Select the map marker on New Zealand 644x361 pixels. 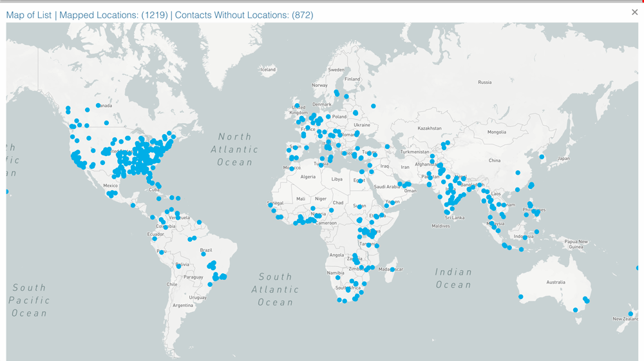pos(630,314)
